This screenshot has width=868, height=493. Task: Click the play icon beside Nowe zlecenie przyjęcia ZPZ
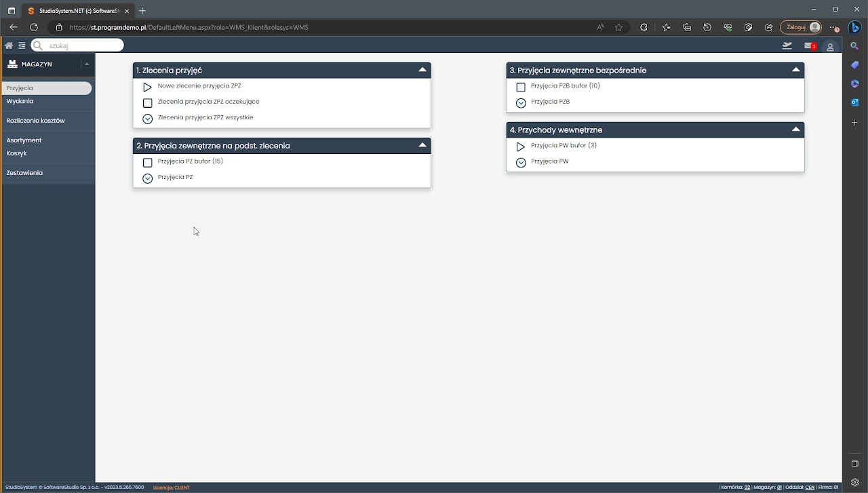click(x=147, y=87)
